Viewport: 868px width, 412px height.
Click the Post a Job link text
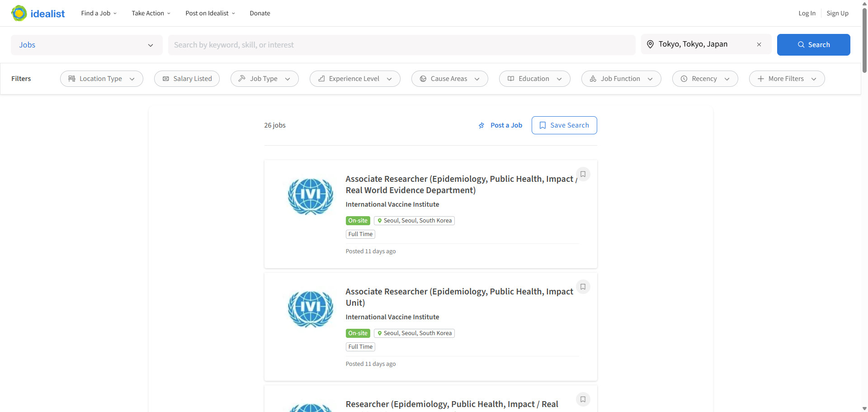(506, 125)
